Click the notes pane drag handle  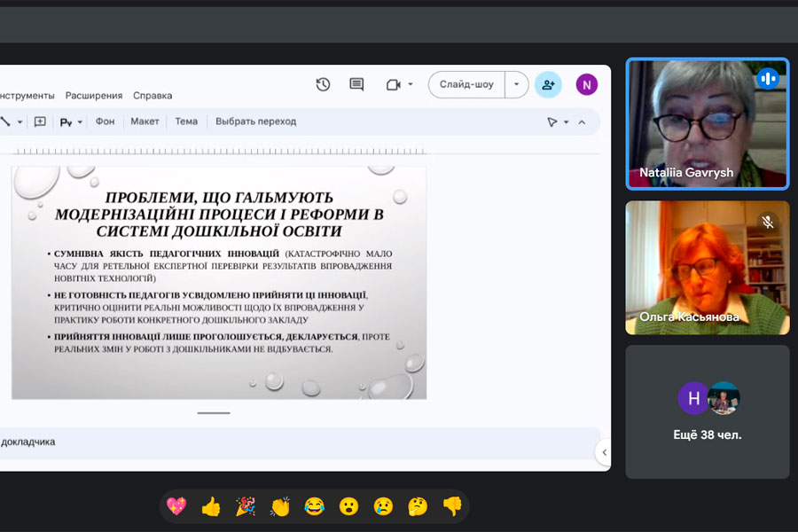point(214,413)
